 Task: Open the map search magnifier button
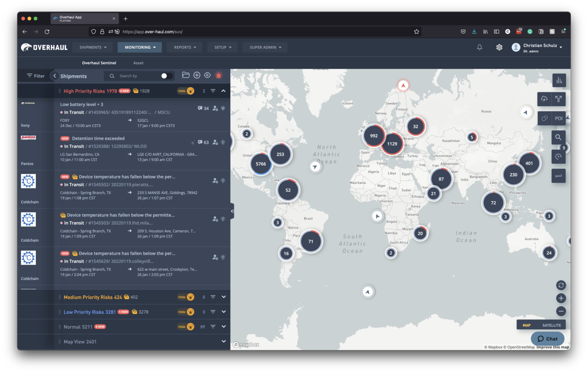558,137
